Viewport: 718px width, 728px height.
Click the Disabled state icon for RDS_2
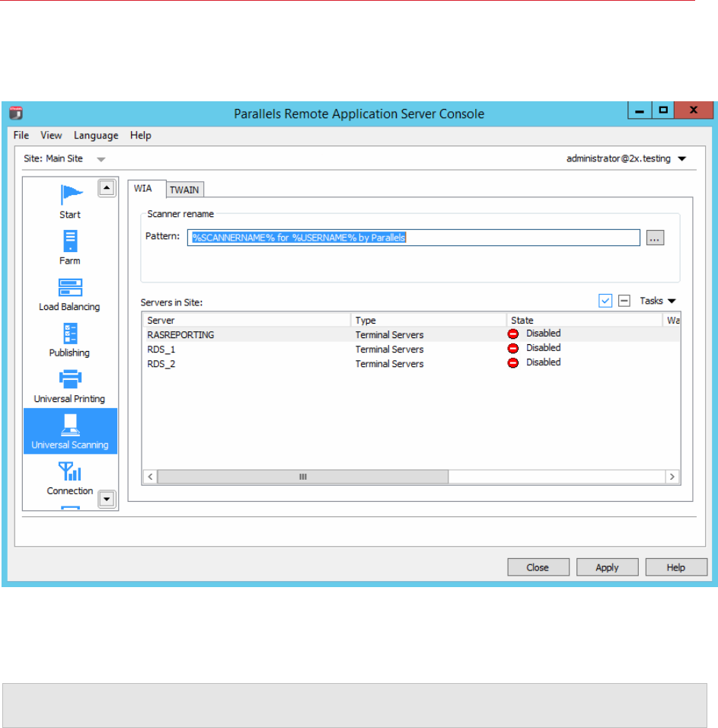pos(513,362)
